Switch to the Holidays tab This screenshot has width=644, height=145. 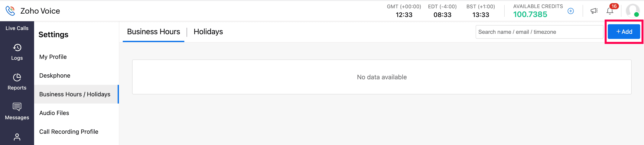208,32
